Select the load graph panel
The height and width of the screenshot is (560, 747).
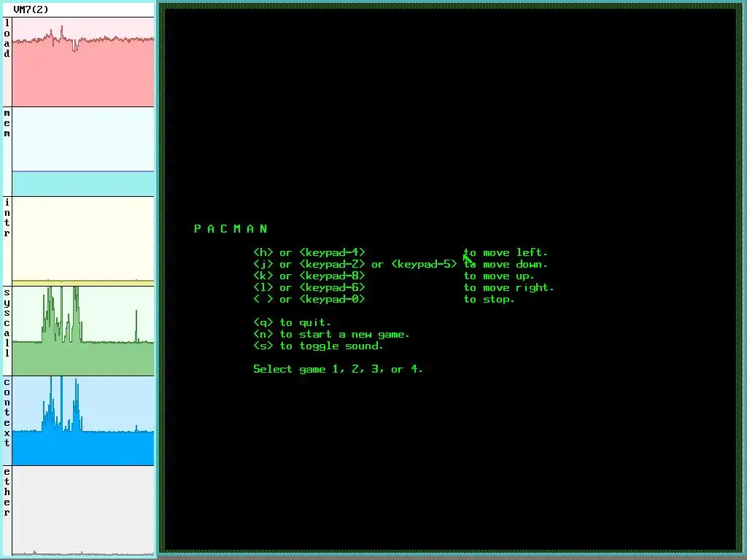83,62
